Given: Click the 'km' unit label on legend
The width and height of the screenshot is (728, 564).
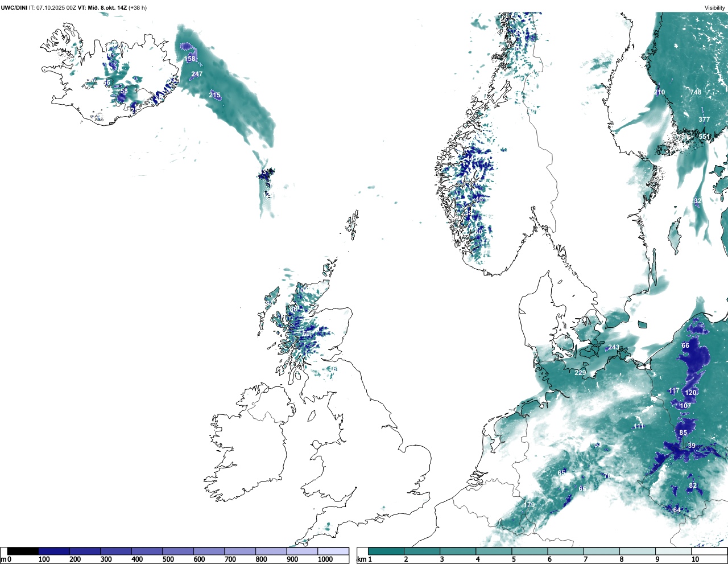Looking at the screenshot, I should click(x=362, y=559).
